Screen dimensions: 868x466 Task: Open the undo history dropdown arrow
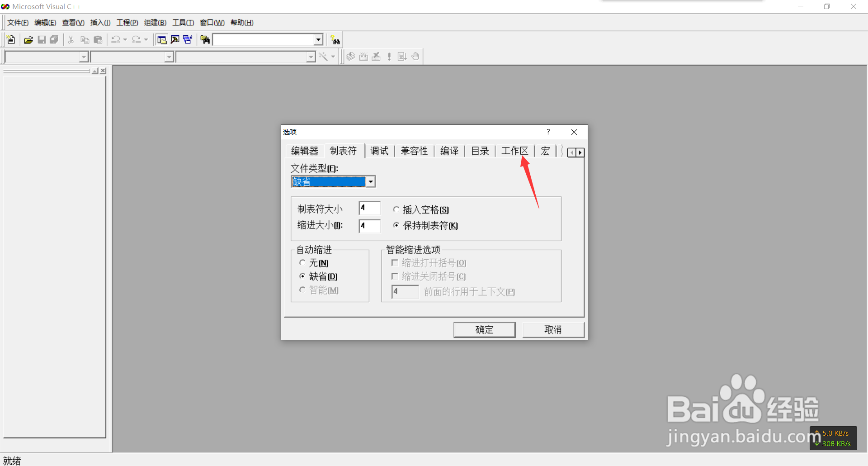pos(125,40)
